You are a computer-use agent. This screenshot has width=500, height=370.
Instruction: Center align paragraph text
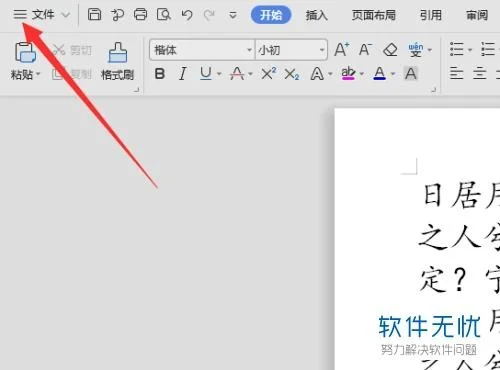click(480, 73)
